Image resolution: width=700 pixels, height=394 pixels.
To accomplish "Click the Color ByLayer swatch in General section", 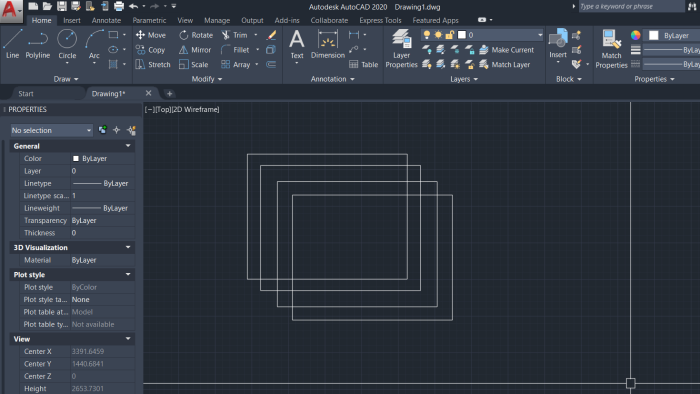I will point(75,158).
